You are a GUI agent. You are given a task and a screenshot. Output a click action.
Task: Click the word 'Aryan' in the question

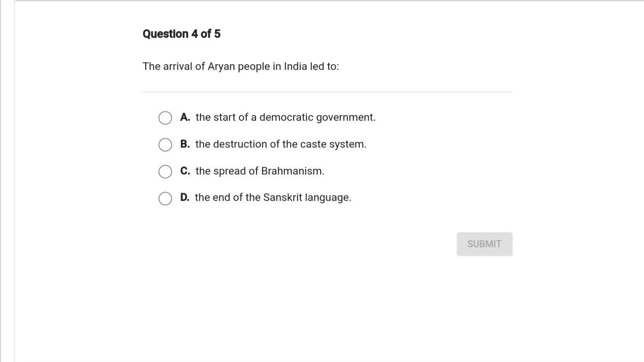(221, 66)
